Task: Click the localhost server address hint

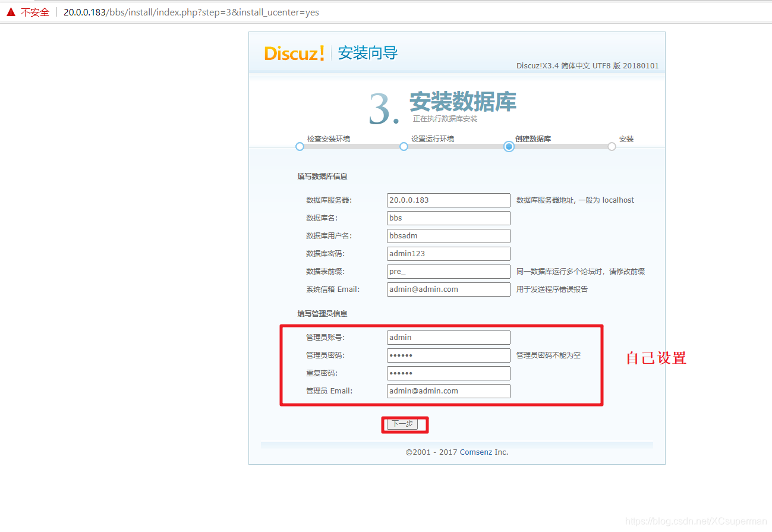Action: (575, 200)
